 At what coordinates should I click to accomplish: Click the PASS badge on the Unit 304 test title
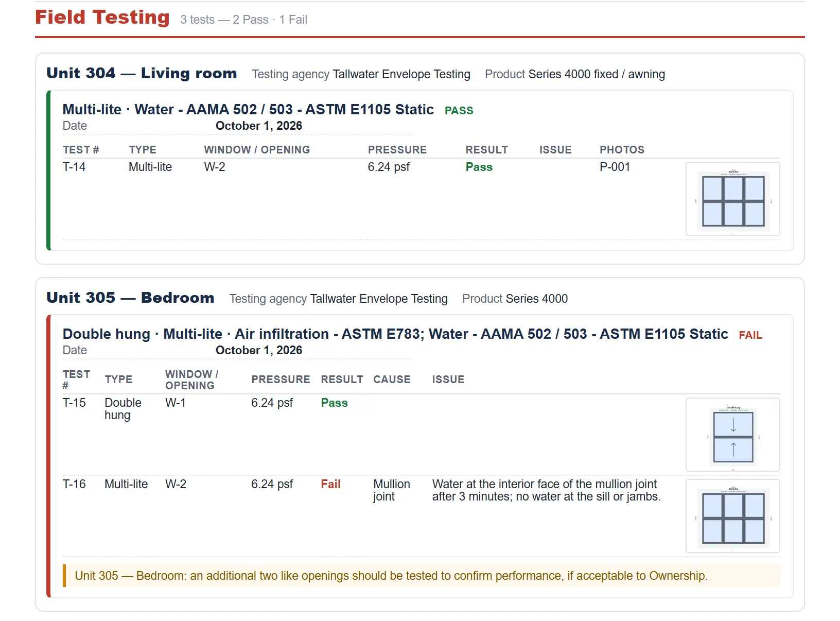click(459, 110)
